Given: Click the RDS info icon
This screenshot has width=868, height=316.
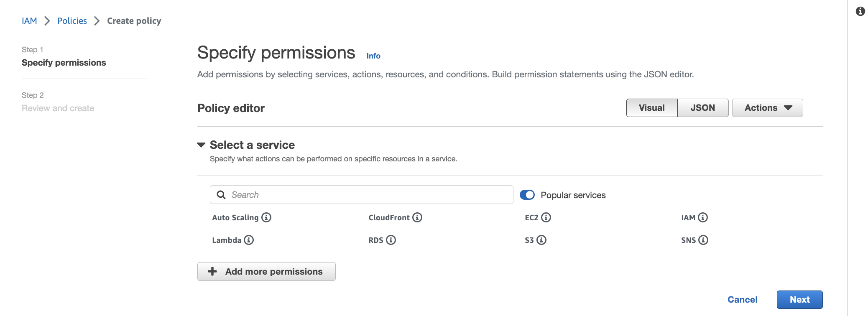Looking at the screenshot, I should [x=391, y=240].
